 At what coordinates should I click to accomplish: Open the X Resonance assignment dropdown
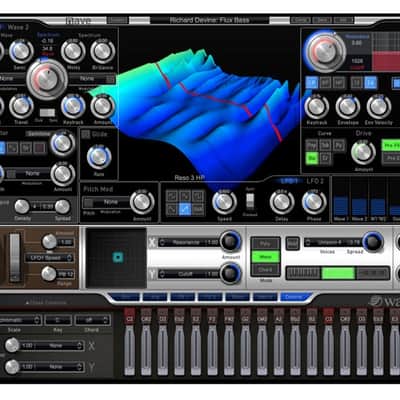pyautogui.click(x=189, y=242)
